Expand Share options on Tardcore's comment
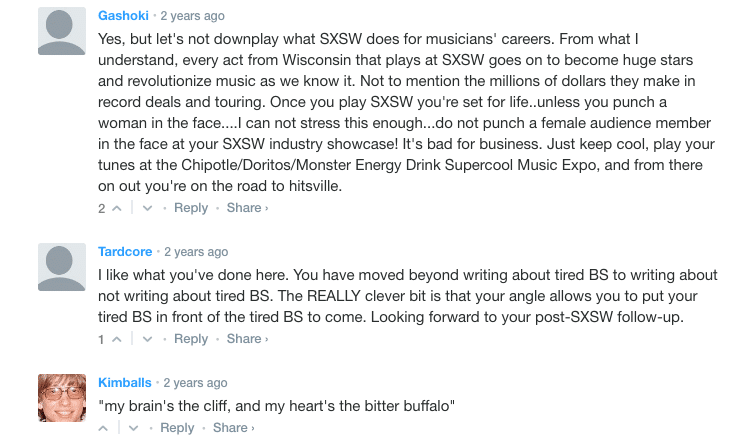731x444 pixels. tap(246, 339)
